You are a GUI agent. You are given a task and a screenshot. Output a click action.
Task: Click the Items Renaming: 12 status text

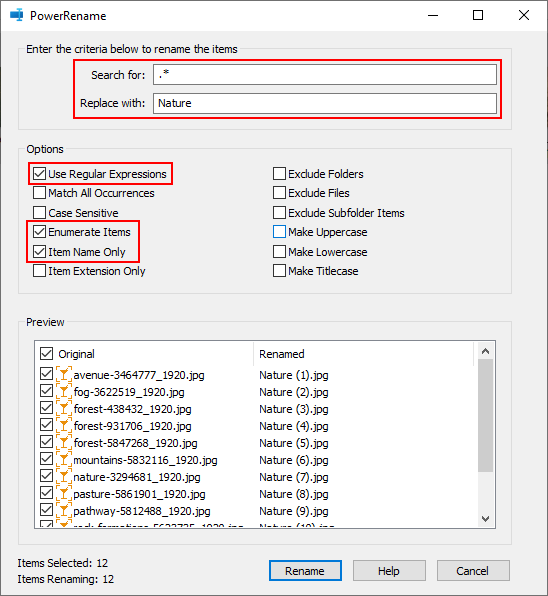coord(65,579)
